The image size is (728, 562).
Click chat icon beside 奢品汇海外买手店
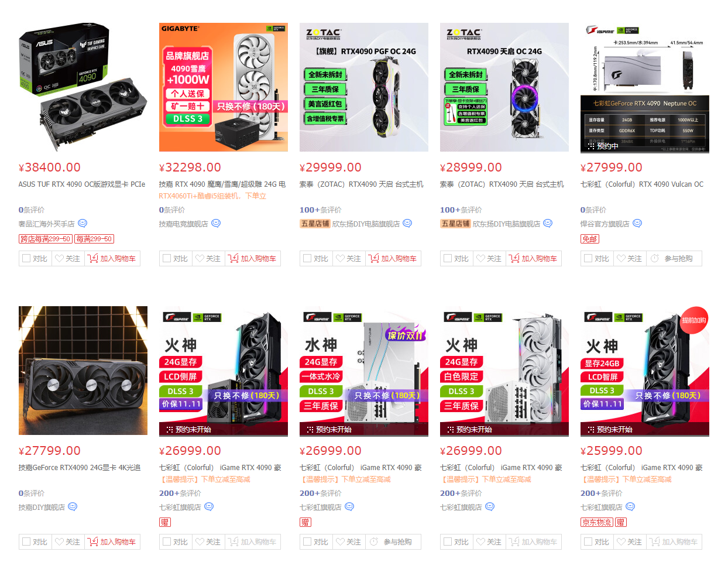pyautogui.click(x=83, y=223)
